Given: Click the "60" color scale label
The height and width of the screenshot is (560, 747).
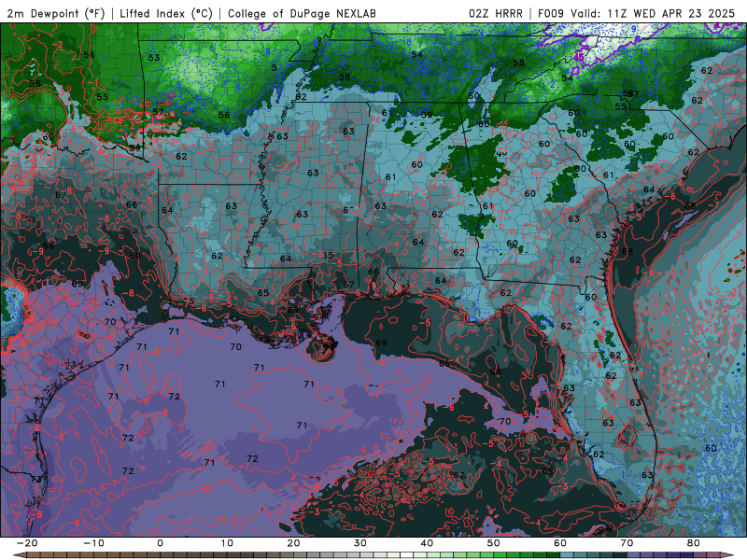Looking at the screenshot, I should (560, 543).
